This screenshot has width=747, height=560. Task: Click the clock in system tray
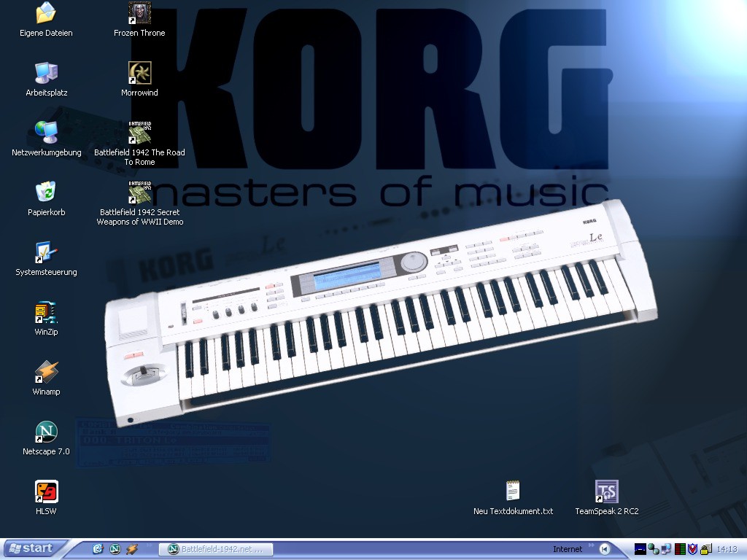pos(727,549)
